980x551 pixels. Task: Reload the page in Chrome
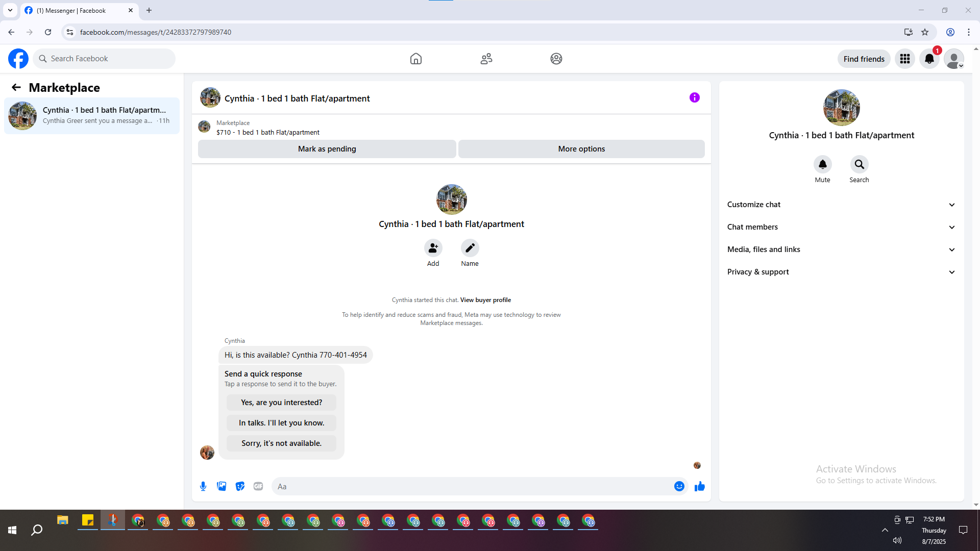point(48,32)
